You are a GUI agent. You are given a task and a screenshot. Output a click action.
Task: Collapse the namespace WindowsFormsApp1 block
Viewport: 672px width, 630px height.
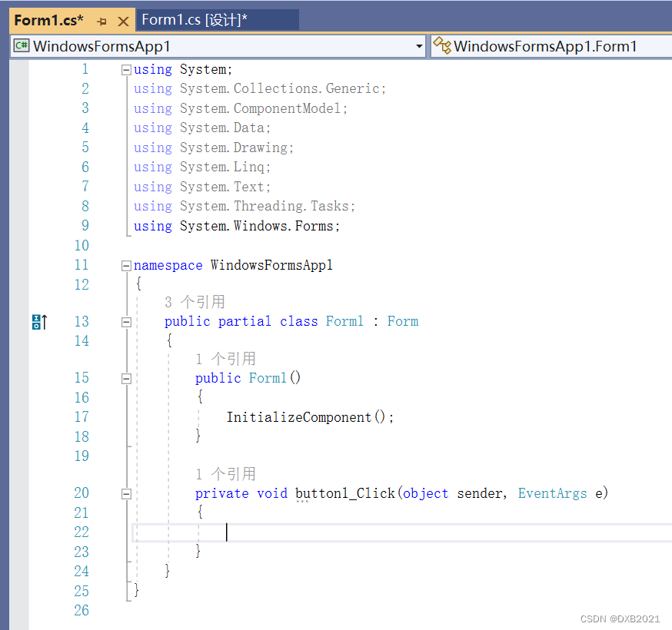coord(126,266)
